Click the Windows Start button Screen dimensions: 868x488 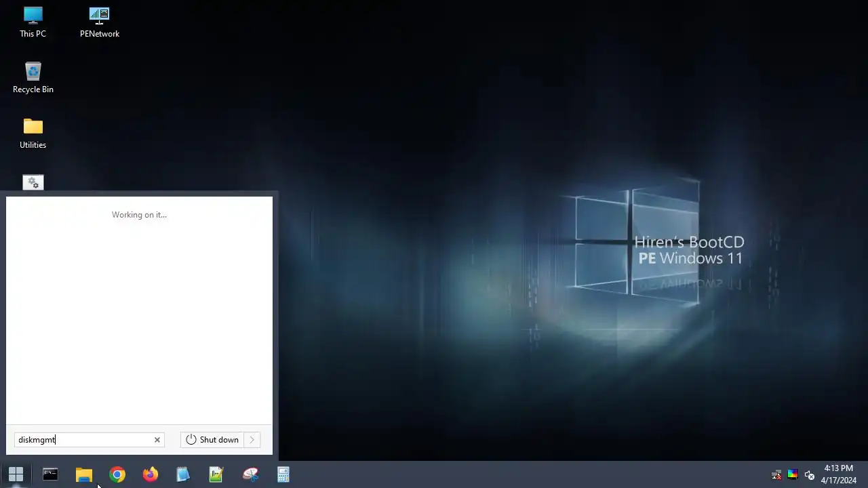coord(16,474)
